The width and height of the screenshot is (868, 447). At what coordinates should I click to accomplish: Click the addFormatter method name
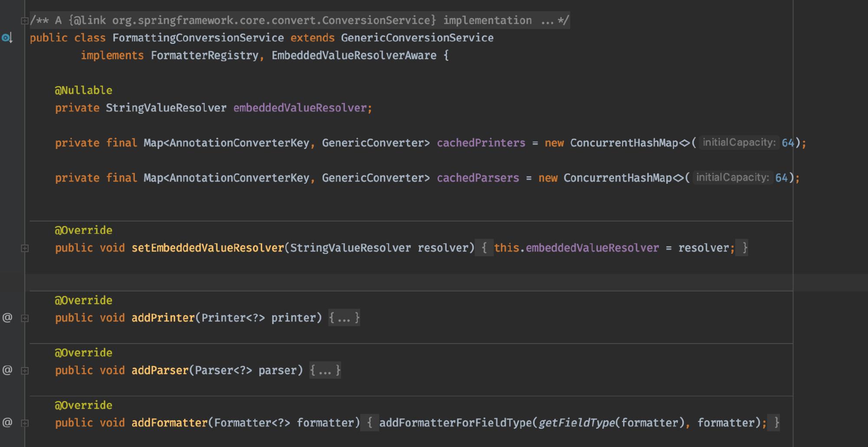(170, 423)
